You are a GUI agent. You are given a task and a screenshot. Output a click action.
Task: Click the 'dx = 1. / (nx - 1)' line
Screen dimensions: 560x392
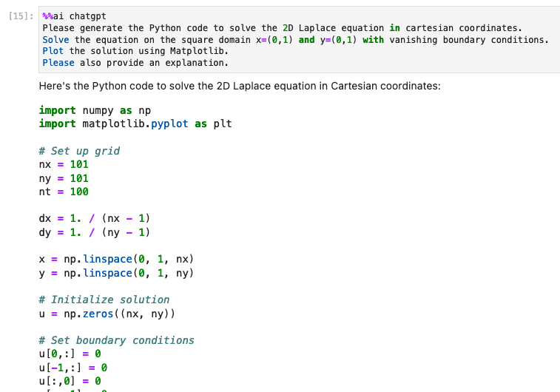[x=95, y=218]
